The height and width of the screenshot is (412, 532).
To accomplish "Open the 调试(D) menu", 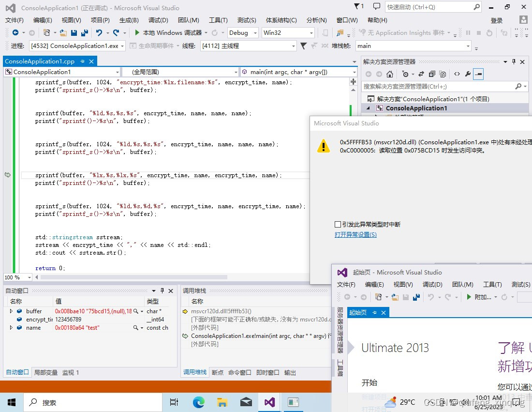I will pos(158,20).
